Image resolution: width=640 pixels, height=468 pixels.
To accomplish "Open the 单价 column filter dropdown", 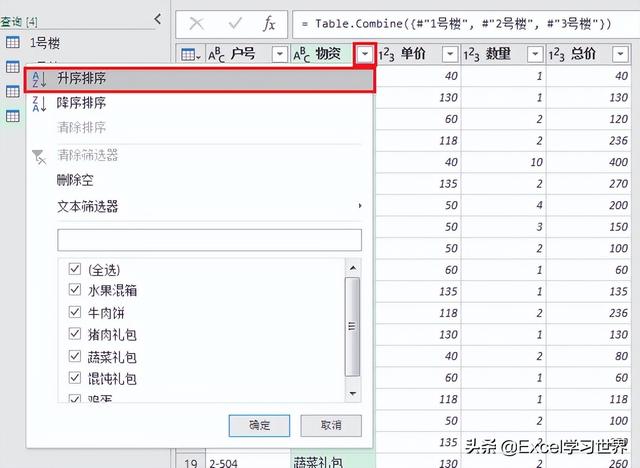I will pyautogui.click(x=450, y=54).
